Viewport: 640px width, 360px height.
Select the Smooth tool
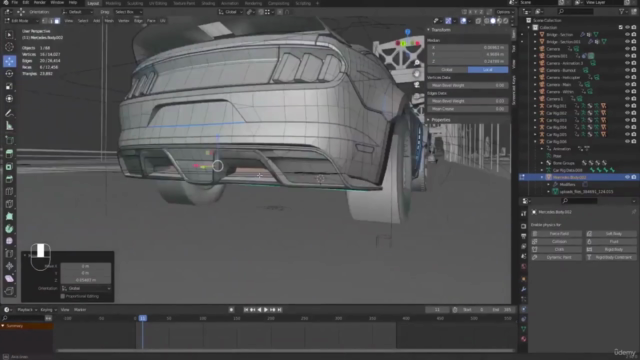(9, 241)
